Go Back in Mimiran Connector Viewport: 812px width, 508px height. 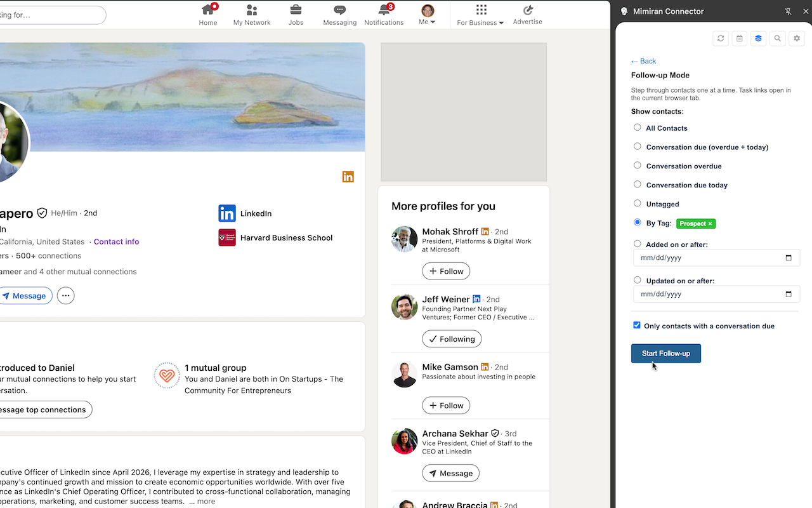tap(643, 61)
